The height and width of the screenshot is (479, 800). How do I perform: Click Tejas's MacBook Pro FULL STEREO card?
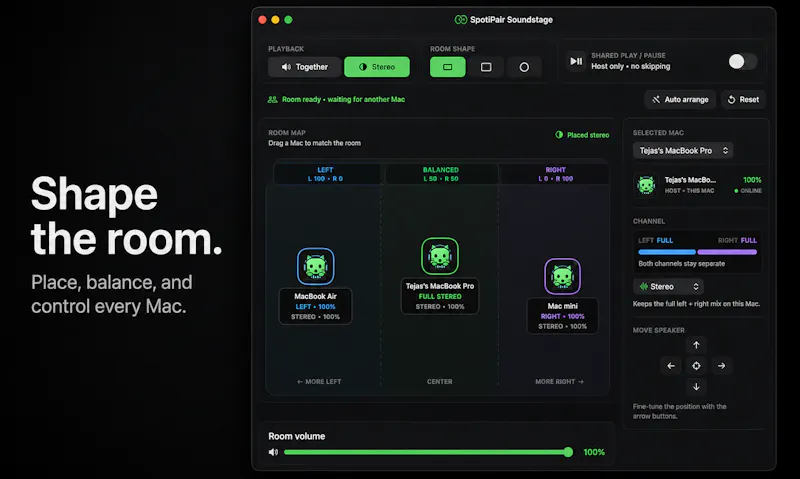[440, 296]
